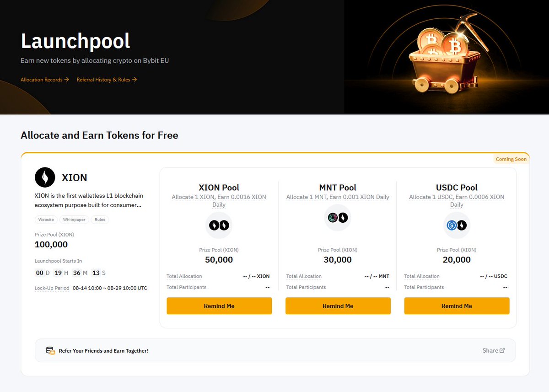Screen dimensions: 549x392
Task: Open the XION Whitepaper tag
Action: tap(74, 220)
